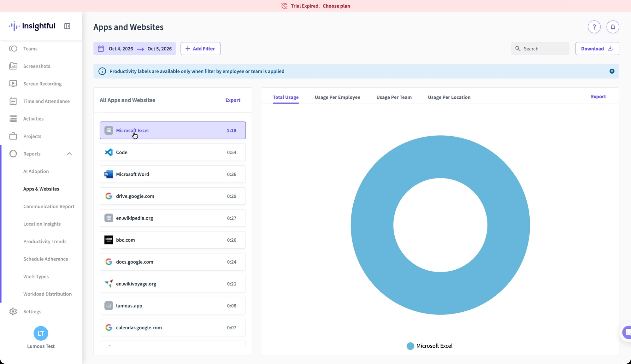The width and height of the screenshot is (631, 364).
Task: Click the Activities list icon
Action: pos(13,119)
